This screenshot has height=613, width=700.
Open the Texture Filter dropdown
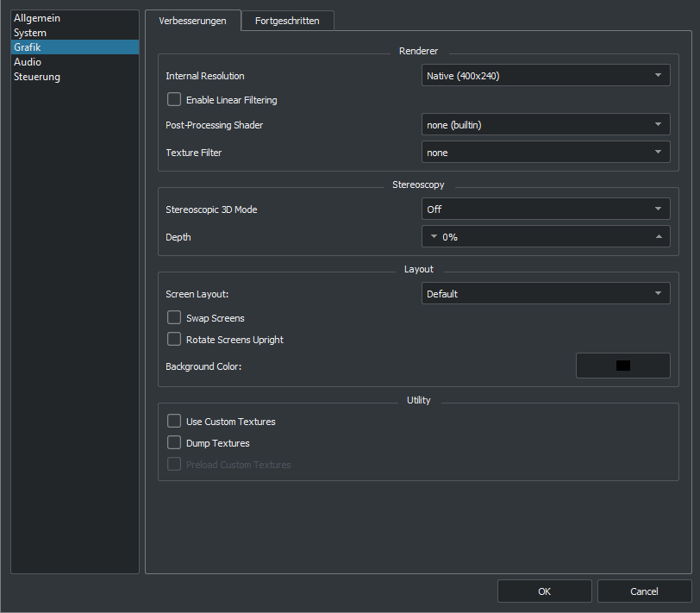pos(545,152)
